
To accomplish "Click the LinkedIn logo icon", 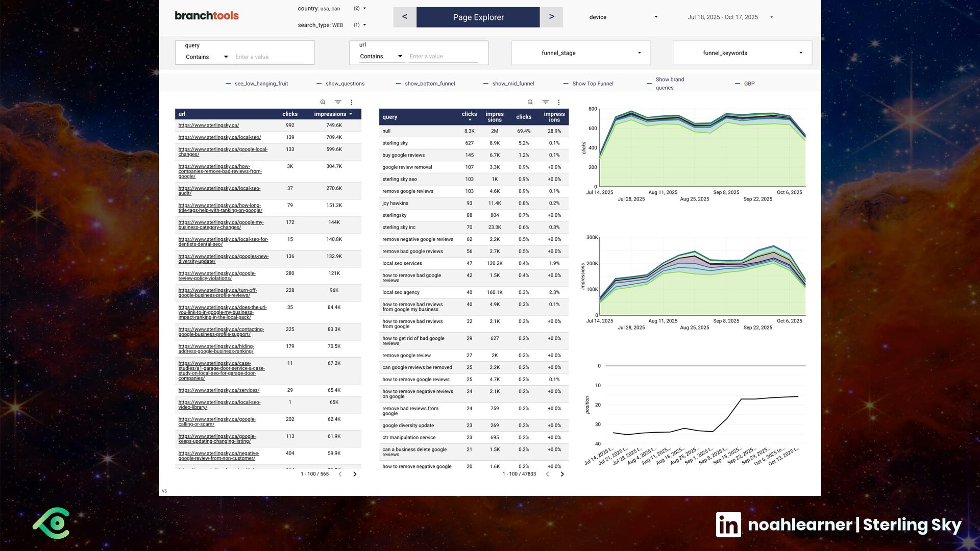I will pyautogui.click(x=728, y=524).
